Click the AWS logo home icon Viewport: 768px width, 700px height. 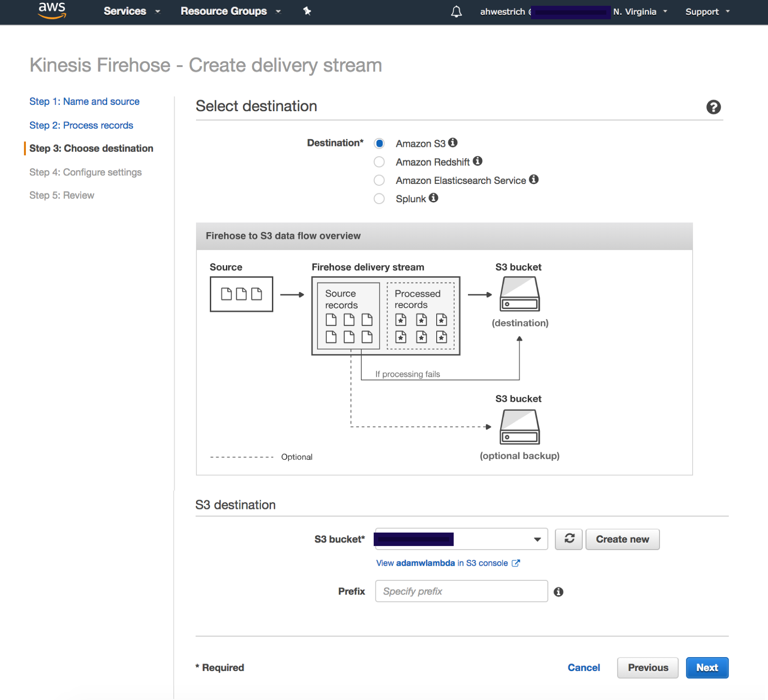52,11
